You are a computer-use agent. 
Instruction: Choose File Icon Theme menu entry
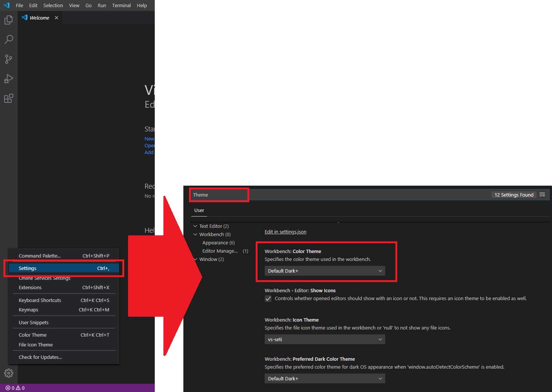(x=64, y=345)
